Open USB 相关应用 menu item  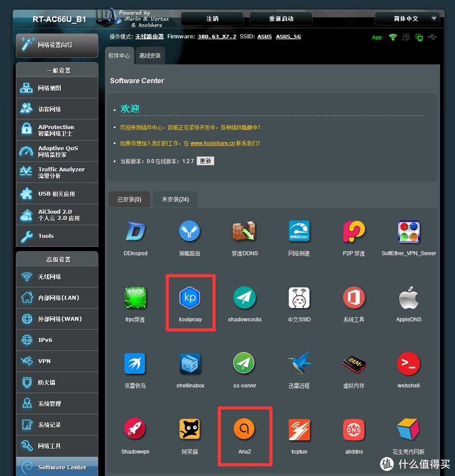point(57,193)
